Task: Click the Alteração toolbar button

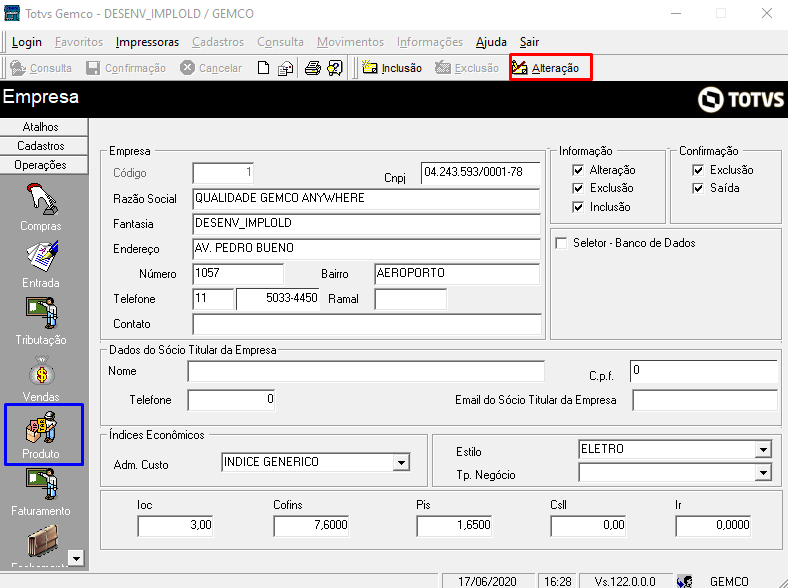Action: (x=550, y=68)
